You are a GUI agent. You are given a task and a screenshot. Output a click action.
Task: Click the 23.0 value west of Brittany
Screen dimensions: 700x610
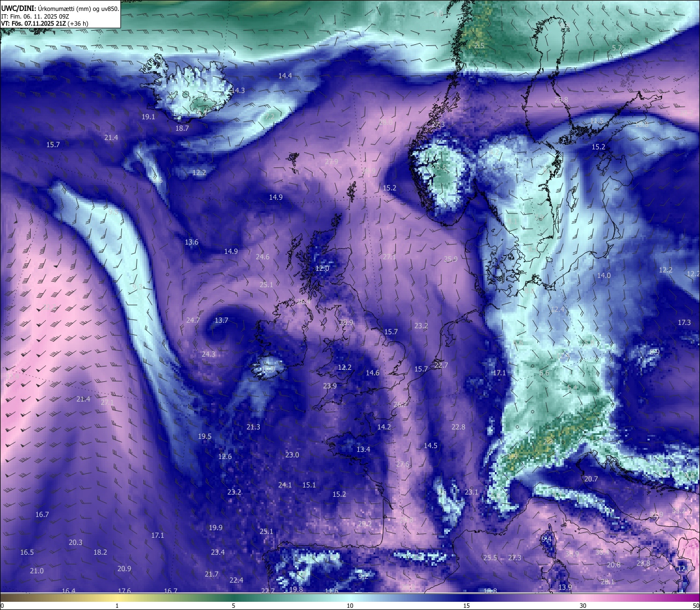pos(292,455)
